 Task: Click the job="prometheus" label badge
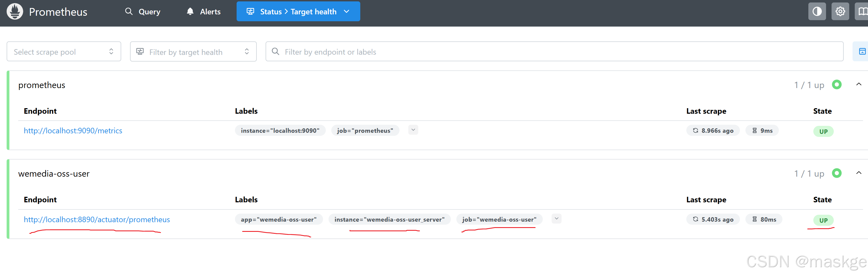(365, 131)
